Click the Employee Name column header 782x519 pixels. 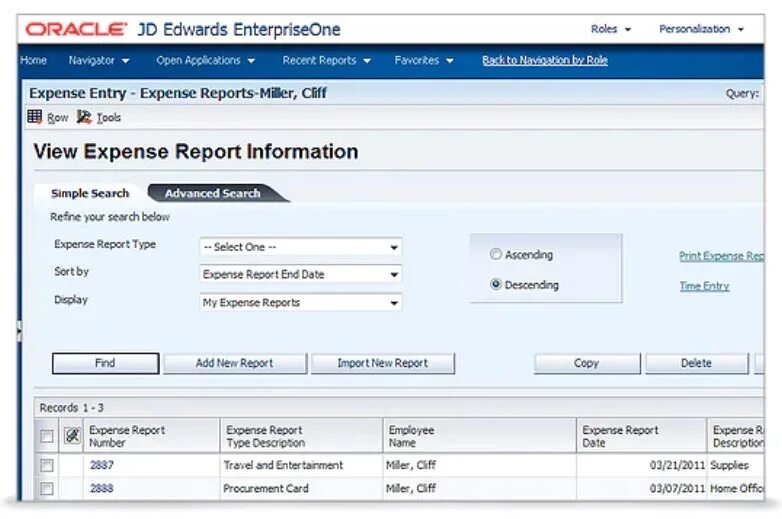click(479, 436)
